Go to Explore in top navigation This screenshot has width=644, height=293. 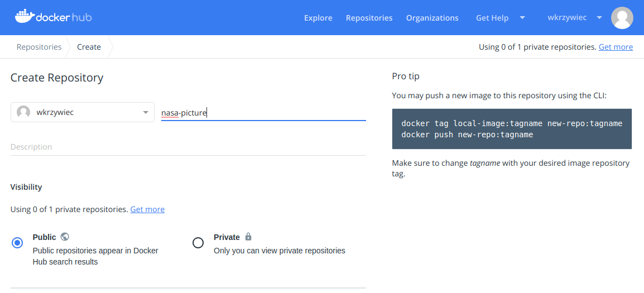click(x=318, y=18)
